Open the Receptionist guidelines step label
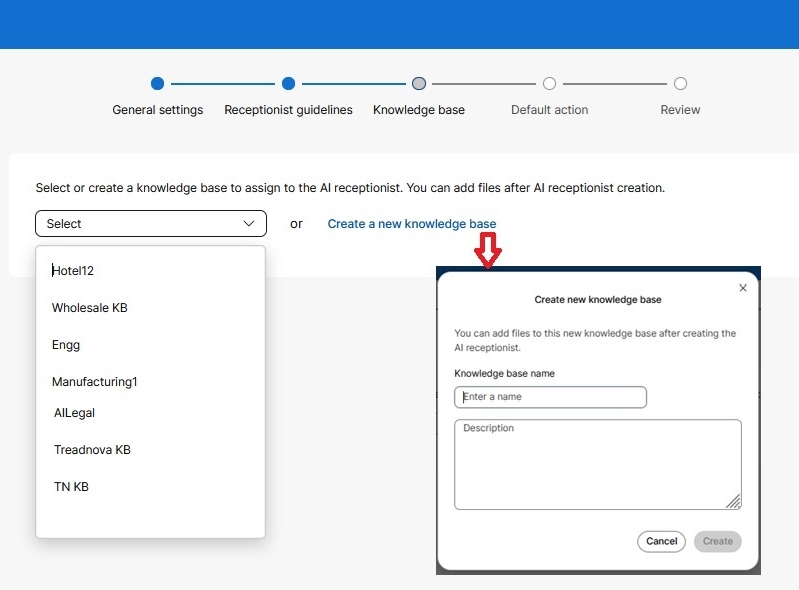The width and height of the screenshot is (799, 590). [x=288, y=110]
